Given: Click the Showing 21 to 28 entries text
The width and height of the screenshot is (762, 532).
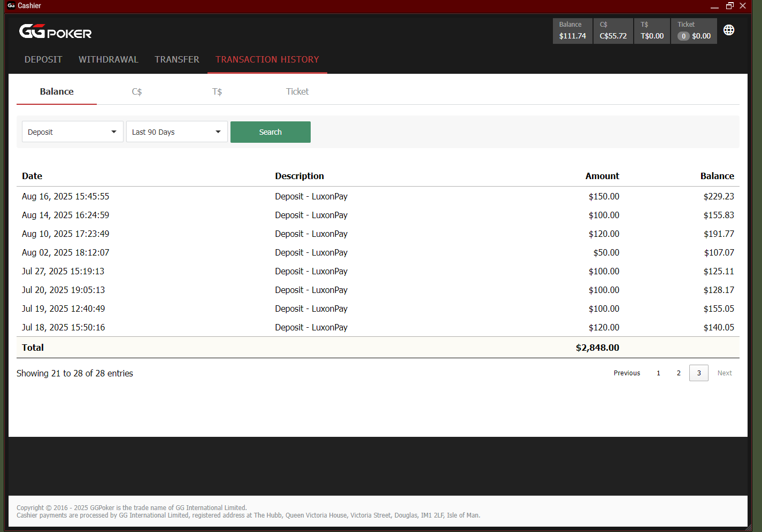Looking at the screenshot, I should tap(75, 373).
